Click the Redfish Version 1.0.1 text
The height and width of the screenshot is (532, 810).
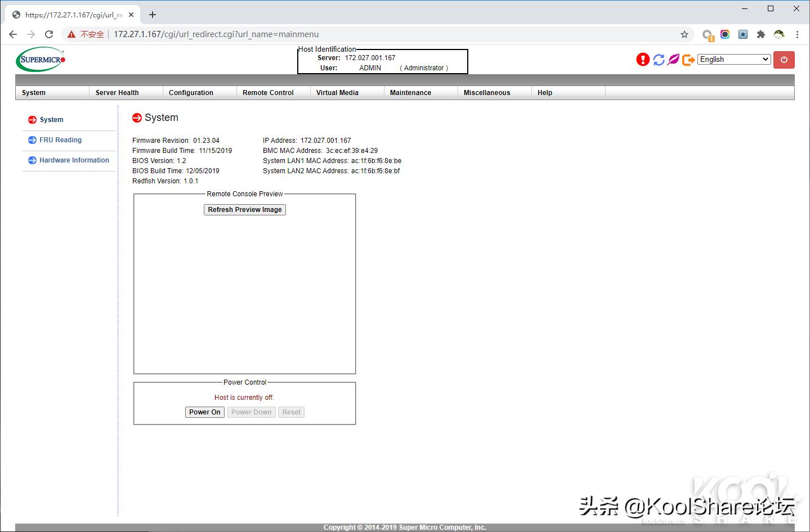[x=165, y=181]
